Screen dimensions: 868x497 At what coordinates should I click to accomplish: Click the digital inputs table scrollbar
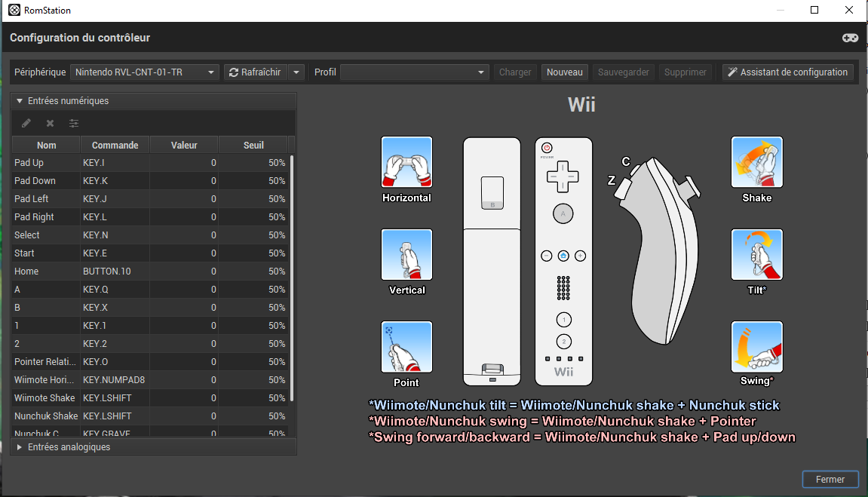pos(292,278)
